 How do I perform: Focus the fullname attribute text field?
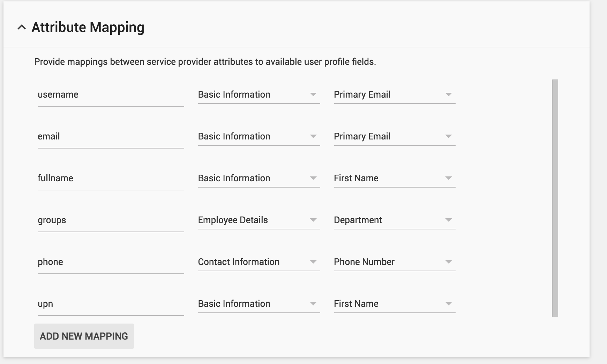point(111,179)
